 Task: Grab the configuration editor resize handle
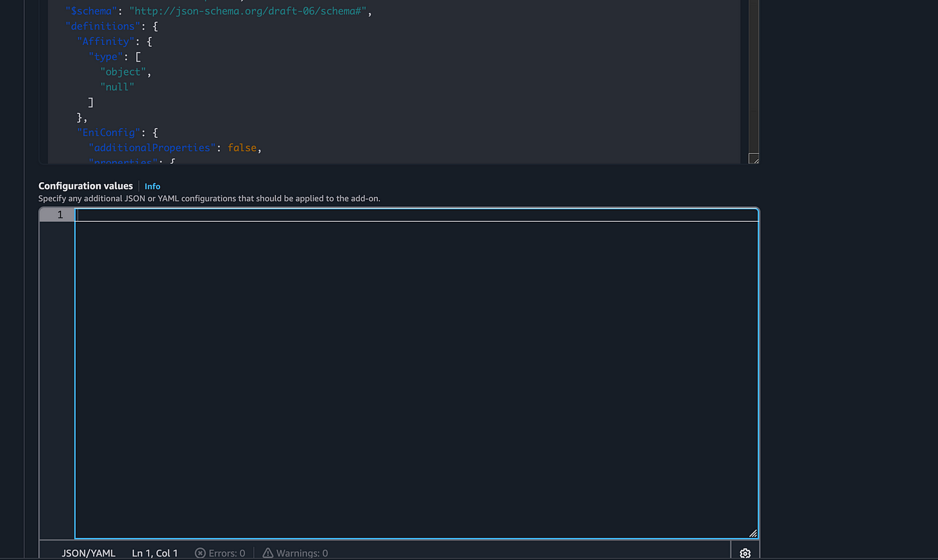coord(753,533)
